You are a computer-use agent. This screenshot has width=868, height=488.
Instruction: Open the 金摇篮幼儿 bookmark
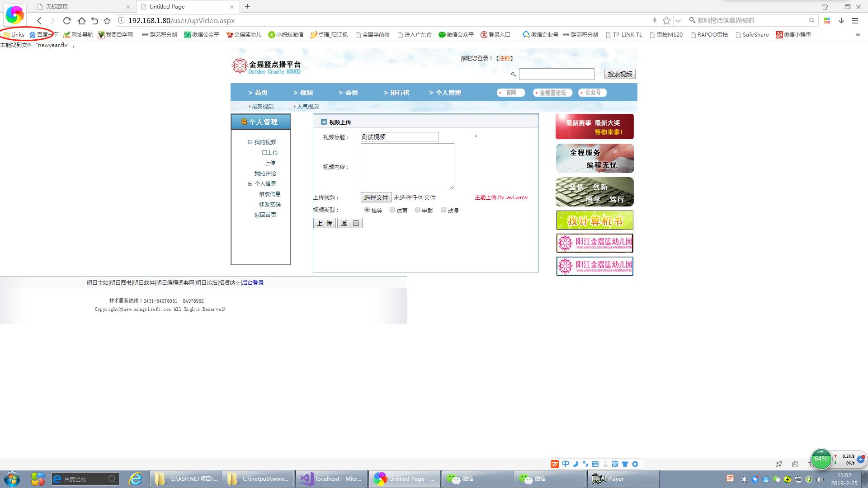pos(244,34)
